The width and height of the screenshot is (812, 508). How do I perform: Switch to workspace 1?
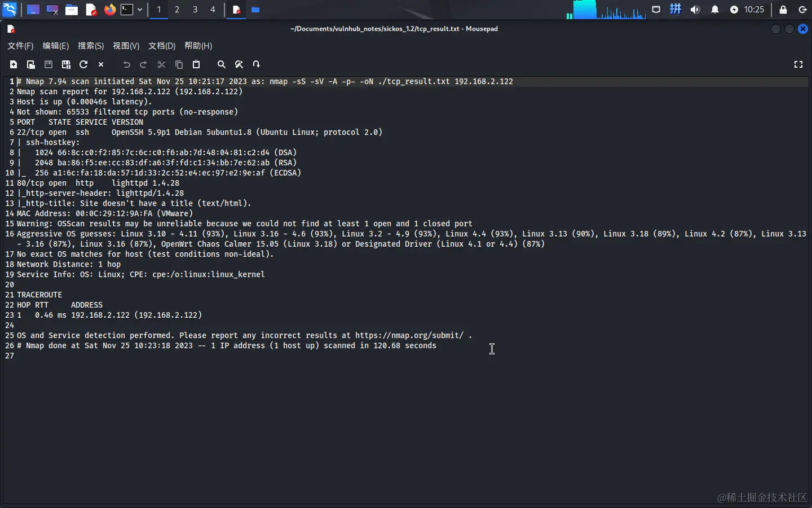(159, 10)
